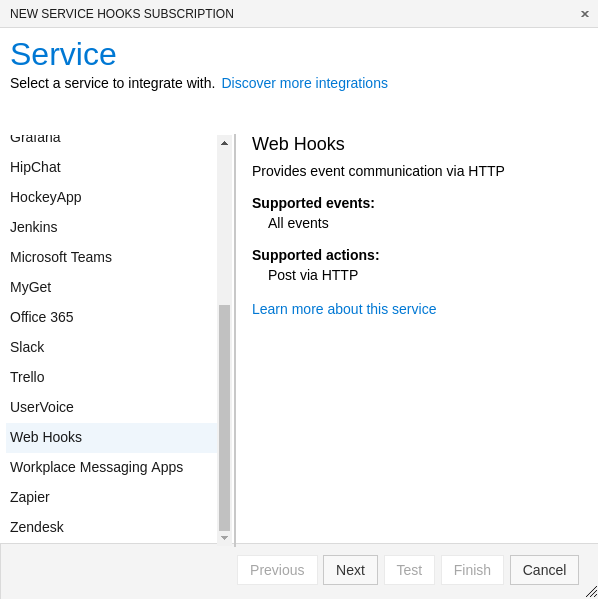Click the service list scrollbar thumb
Screen dimensions: 598x599
(x=224, y=418)
